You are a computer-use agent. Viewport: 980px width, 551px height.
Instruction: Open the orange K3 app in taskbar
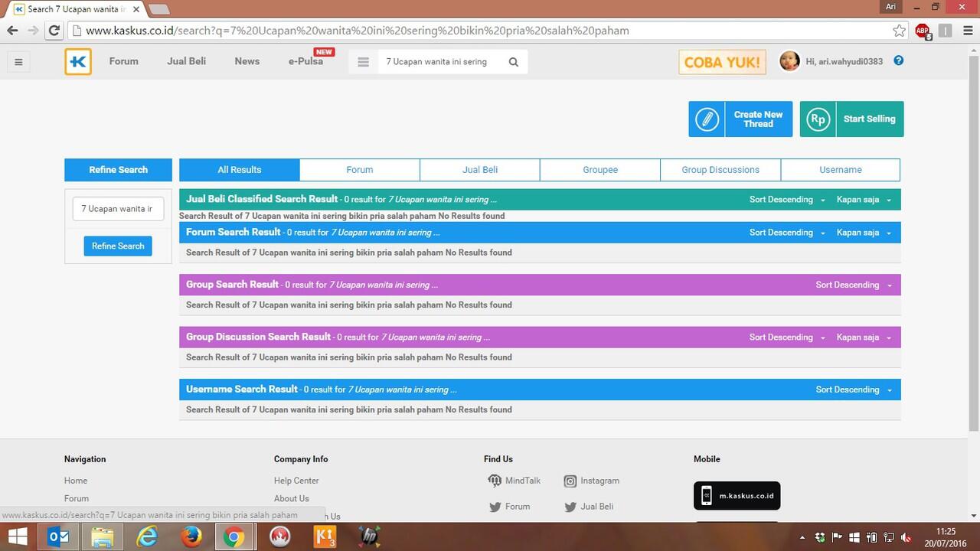(325, 537)
